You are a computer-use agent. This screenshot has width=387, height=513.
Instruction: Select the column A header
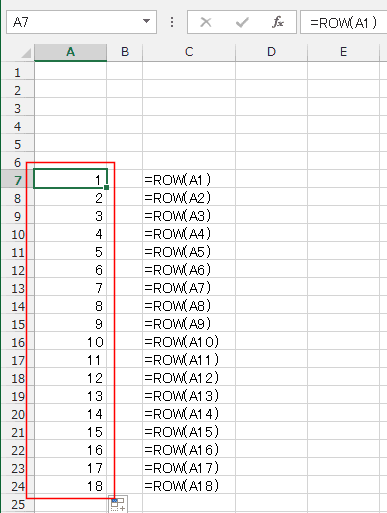point(71,52)
